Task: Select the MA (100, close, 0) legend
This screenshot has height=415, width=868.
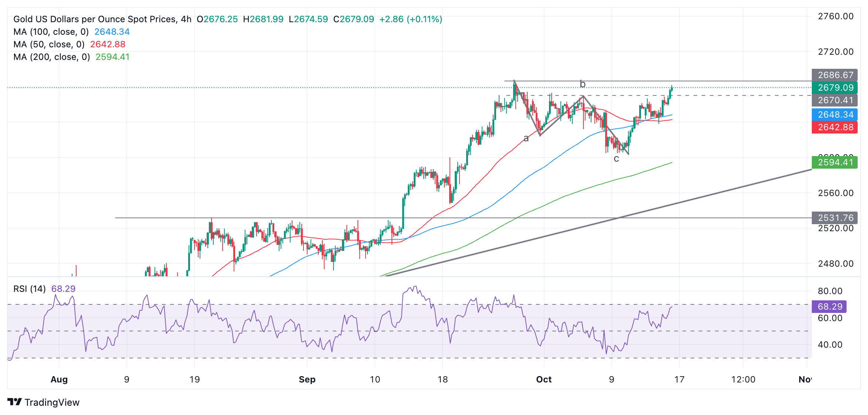Action: 51,32
